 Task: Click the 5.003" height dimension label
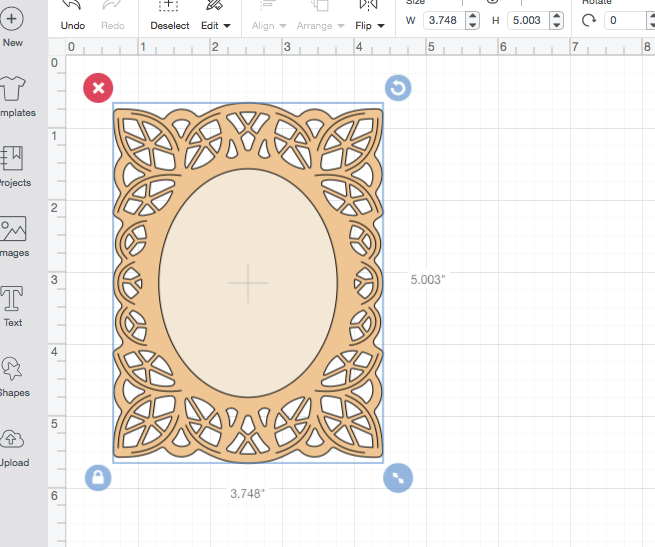click(x=428, y=280)
